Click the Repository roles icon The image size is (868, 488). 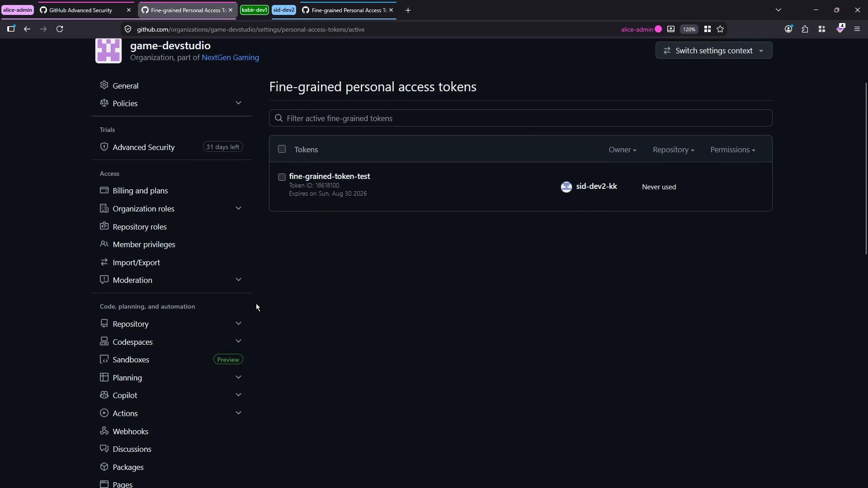(x=104, y=226)
